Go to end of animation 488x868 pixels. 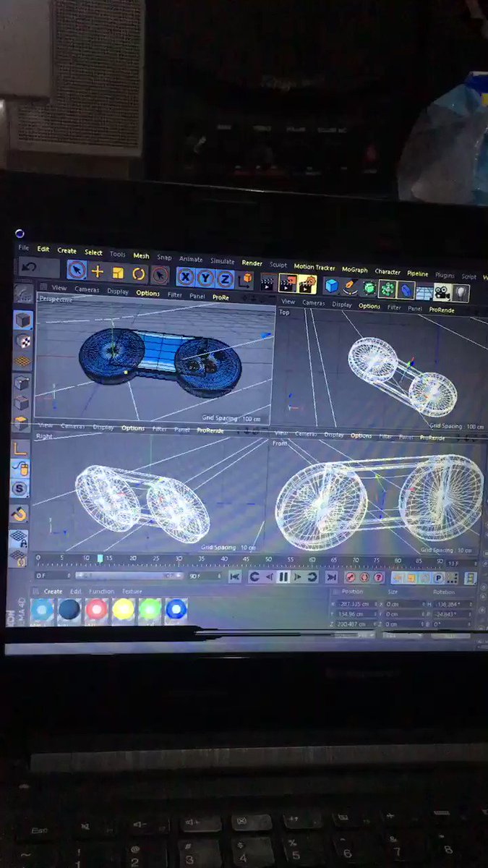point(331,577)
